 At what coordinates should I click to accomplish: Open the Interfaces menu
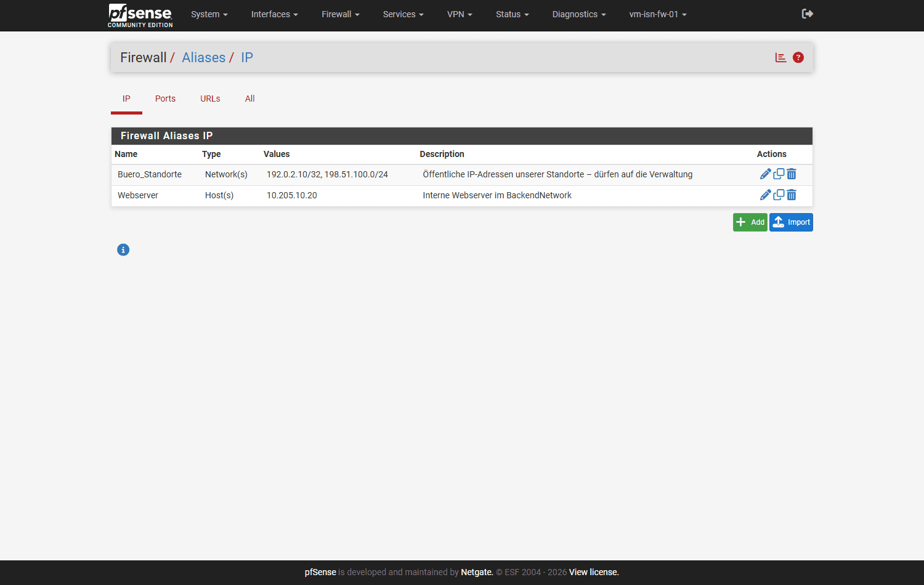275,14
